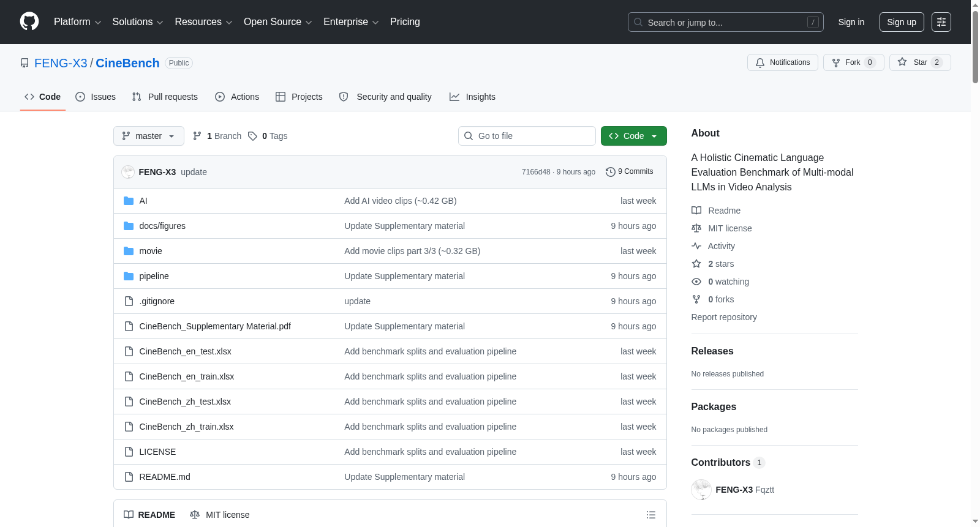Open commit message 'Add AI video clips (~0.42 GB)'
980x527 pixels.
(401, 201)
